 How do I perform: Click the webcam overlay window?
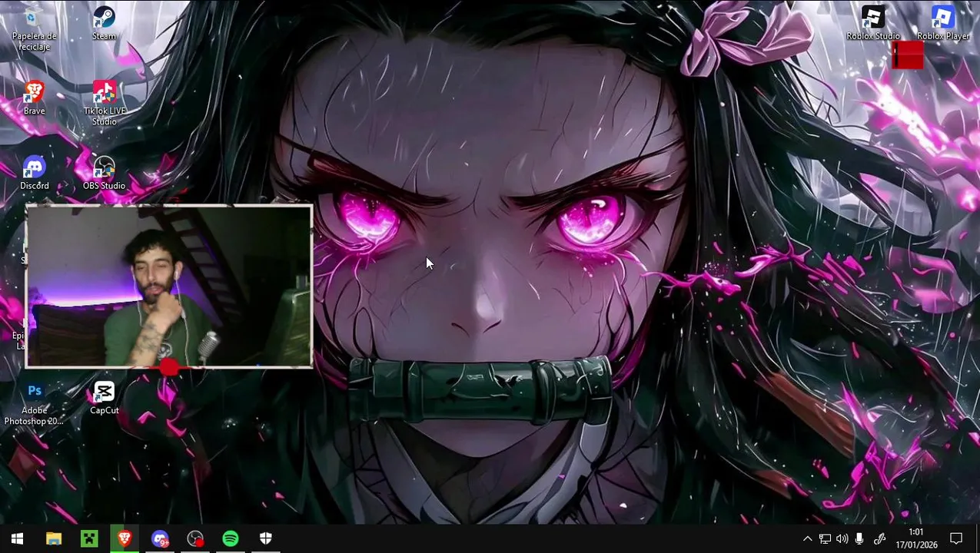[169, 286]
